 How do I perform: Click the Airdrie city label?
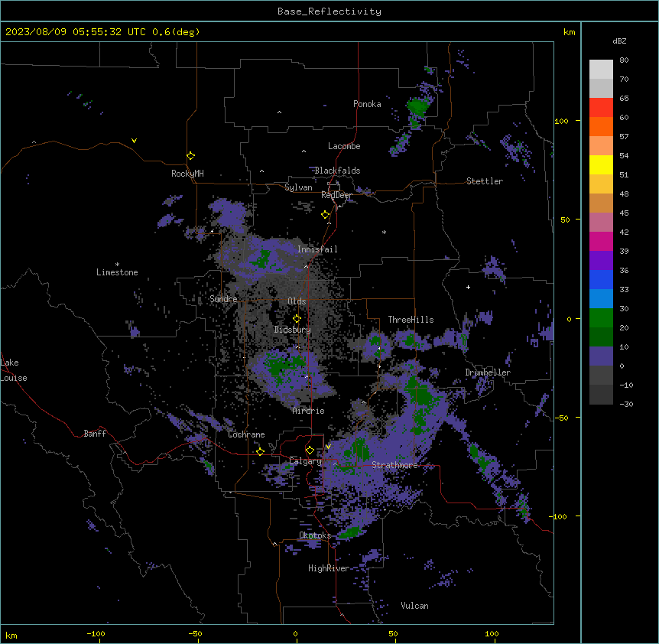point(309,411)
